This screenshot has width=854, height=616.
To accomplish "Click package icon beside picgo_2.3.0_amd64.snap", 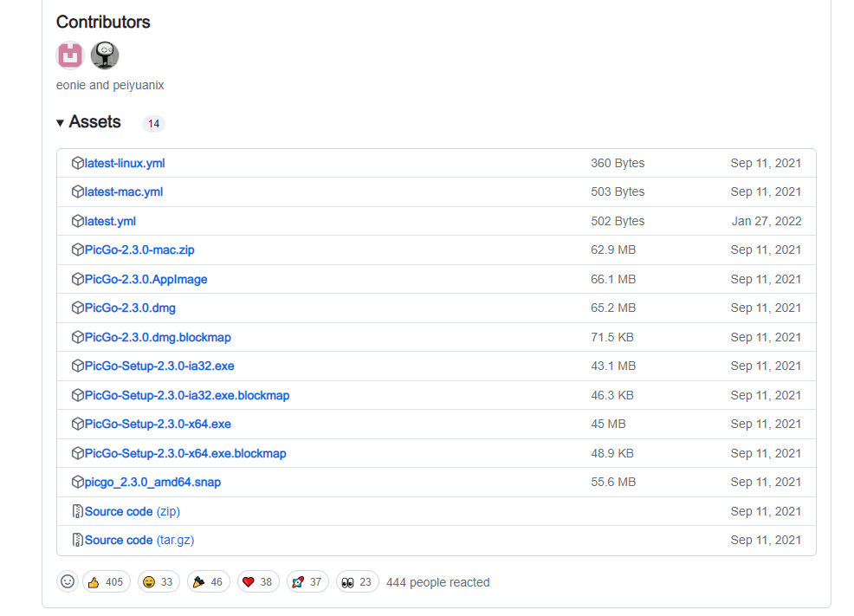I will pos(77,482).
